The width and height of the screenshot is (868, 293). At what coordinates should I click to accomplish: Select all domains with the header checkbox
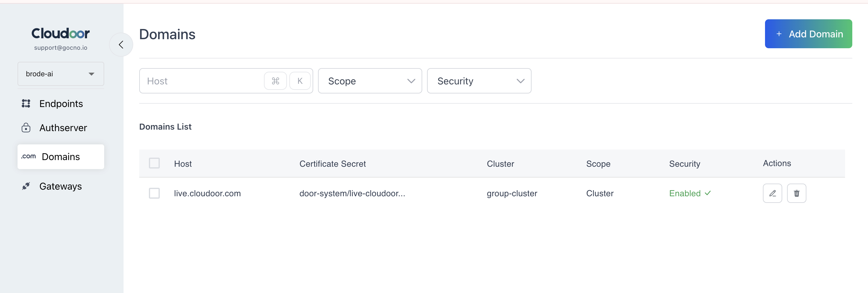coord(154,163)
